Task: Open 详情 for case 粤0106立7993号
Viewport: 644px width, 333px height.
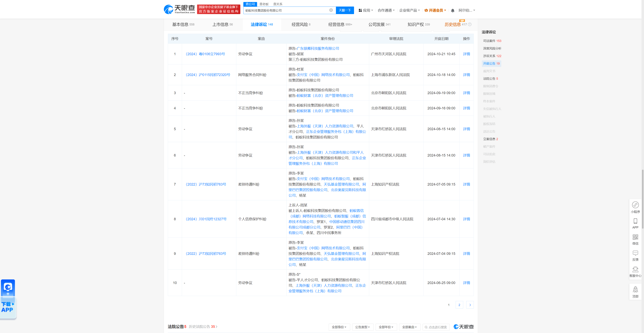Action: [466, 54]
